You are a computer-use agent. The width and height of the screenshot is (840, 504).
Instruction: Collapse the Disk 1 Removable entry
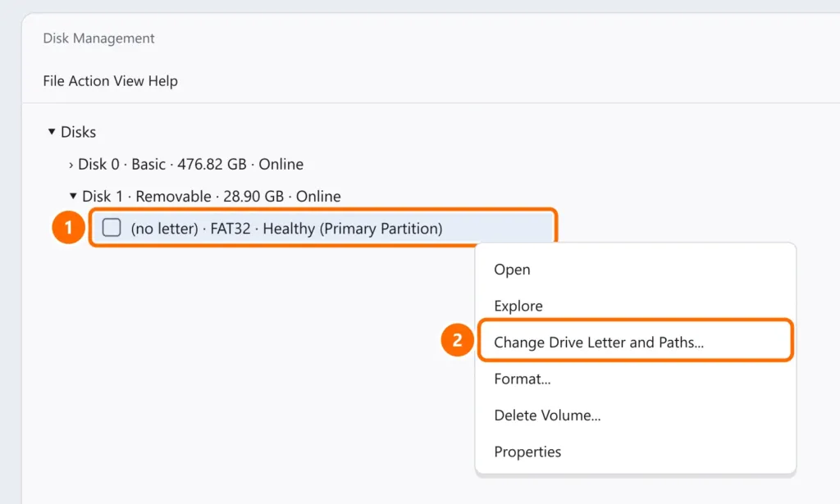coord(73,196)
